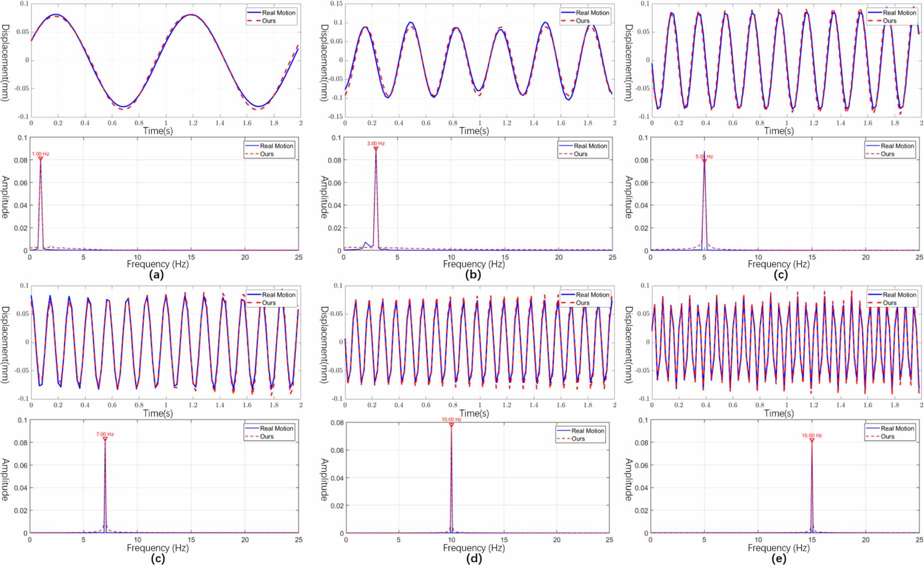
Task: Select the subfigure label (b)
Action: coord(472,274)
